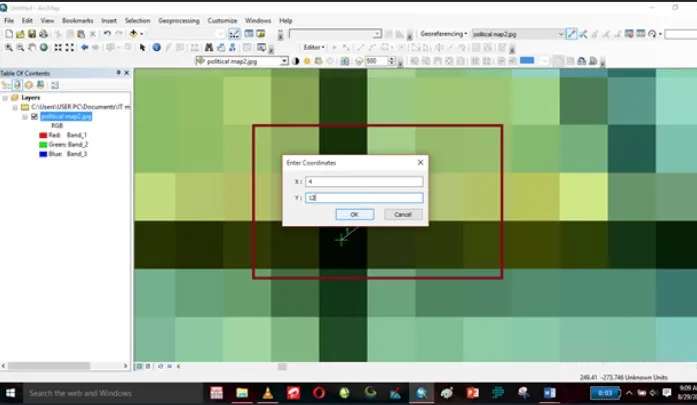697x405 pixels.
Task: Open the Find binoculars tool
Action: pos(208,48)
